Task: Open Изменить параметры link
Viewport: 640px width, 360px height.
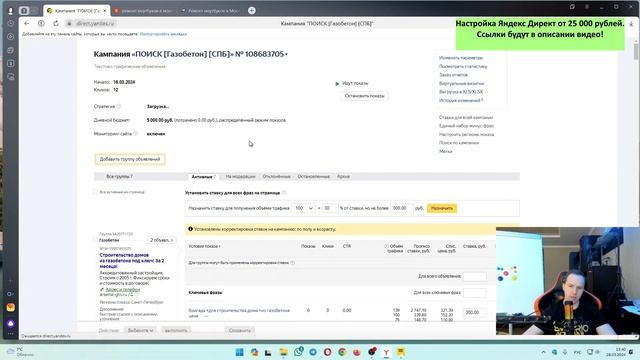Action: pos(461,58)
